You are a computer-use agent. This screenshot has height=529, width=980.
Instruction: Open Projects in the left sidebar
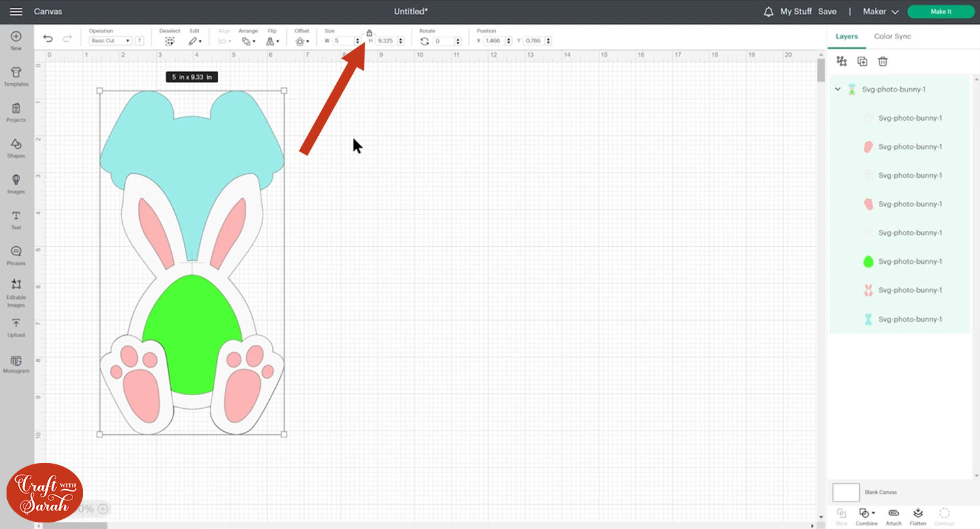16,112
